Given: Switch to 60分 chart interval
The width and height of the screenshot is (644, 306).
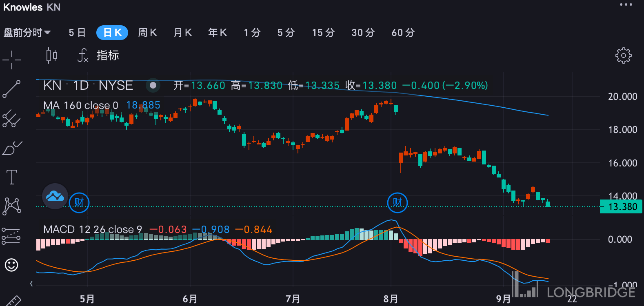Looking at the screenshot, I should (403, 33).
